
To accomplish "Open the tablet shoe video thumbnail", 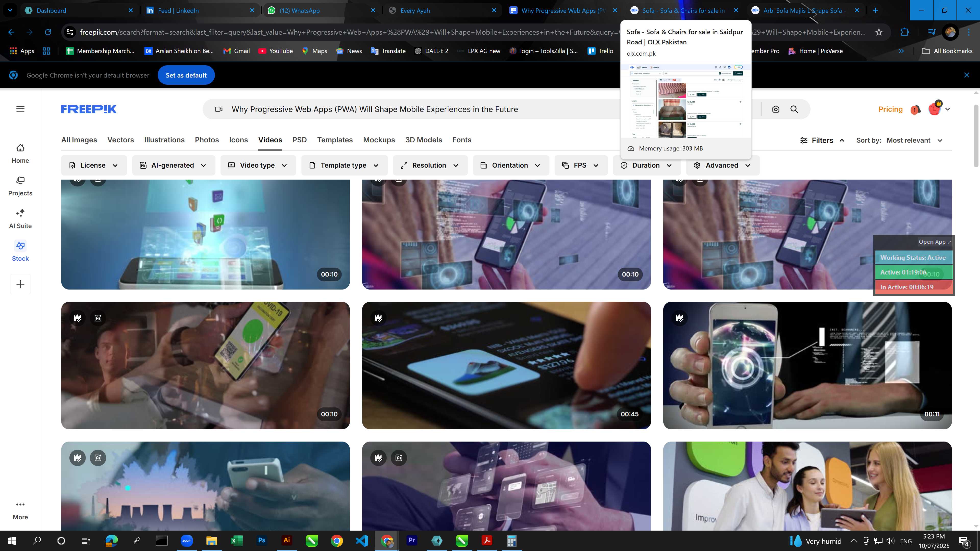I will 506,366.
